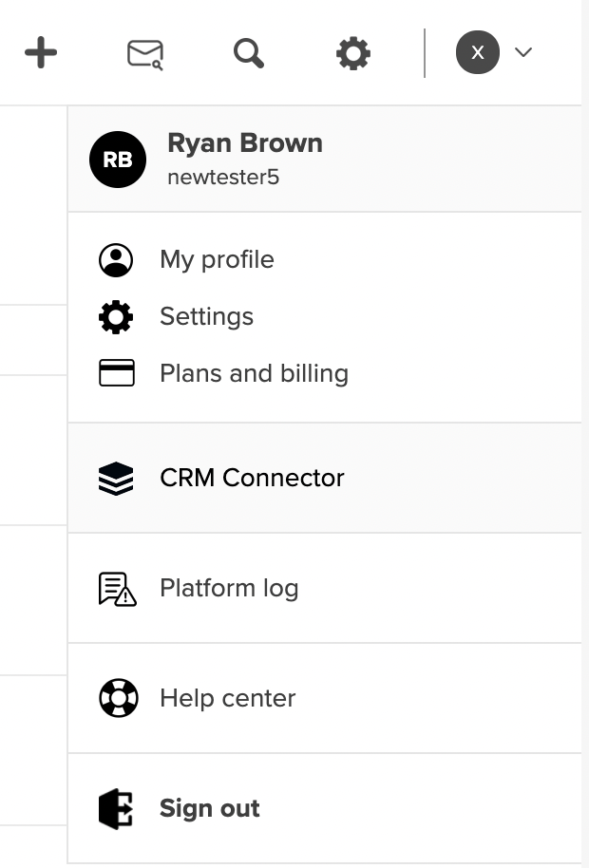Viewport: 589px width, 868px height.
Task: Collapse the account menu chevron
Action: (x=523, y=52)
